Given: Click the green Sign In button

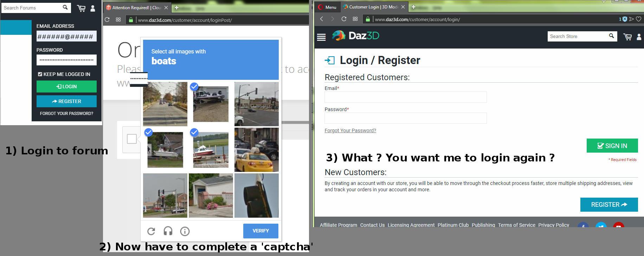Looking at the screenshot, I should pyautogui.click(x=612, y=146).
